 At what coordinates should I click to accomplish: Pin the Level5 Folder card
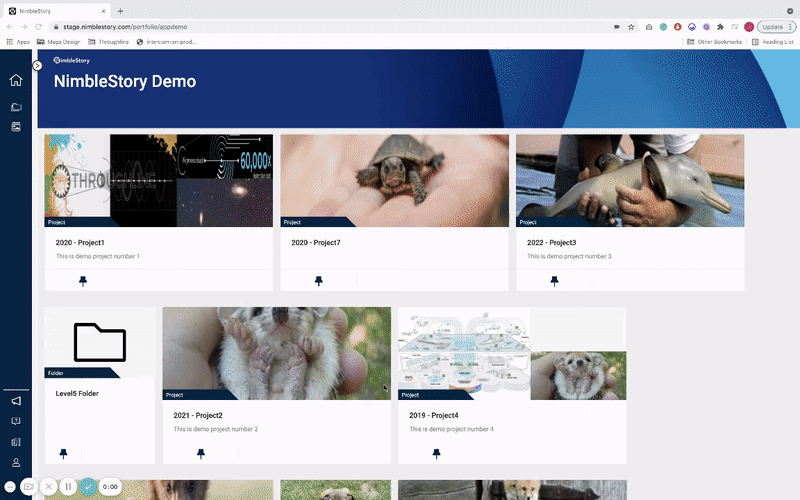point(64,453)
